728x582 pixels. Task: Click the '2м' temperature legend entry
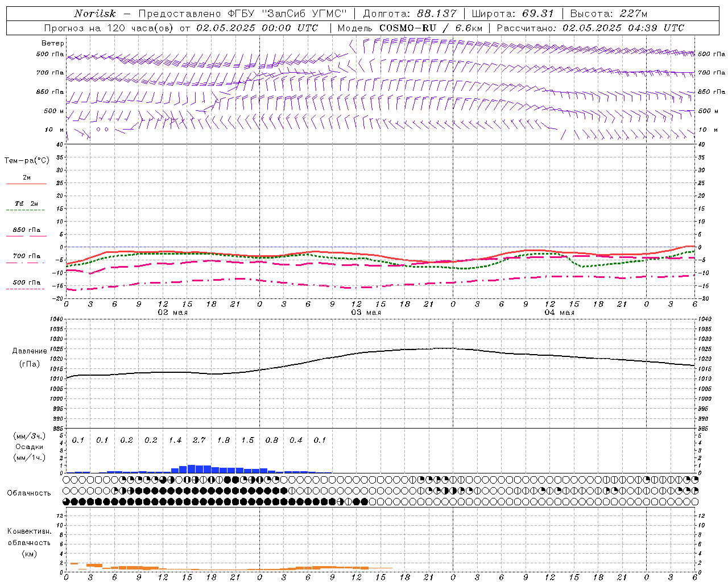point(27,177)
